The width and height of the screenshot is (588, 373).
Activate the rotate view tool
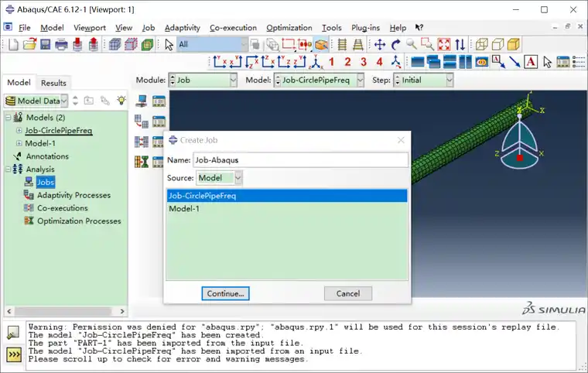click(396, 45)
